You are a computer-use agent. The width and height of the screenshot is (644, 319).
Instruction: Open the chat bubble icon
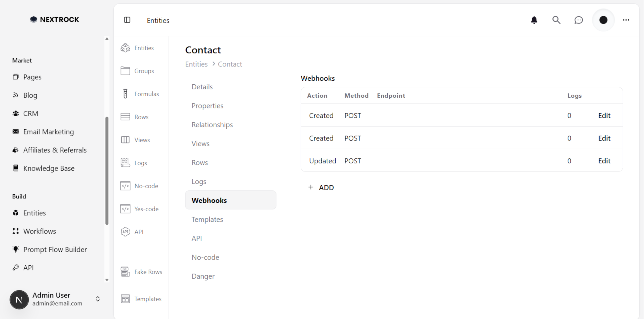pyautogui.click(x=579, y=20)
